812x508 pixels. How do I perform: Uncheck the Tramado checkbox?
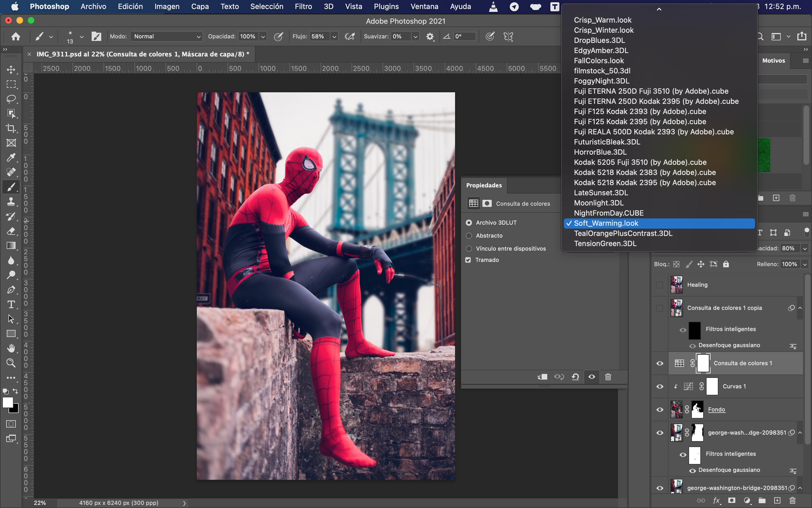click(468, 260)
